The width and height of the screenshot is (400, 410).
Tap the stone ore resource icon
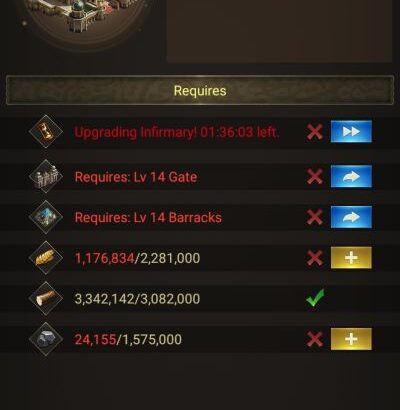pyautogui.click(x=46, y=339)
